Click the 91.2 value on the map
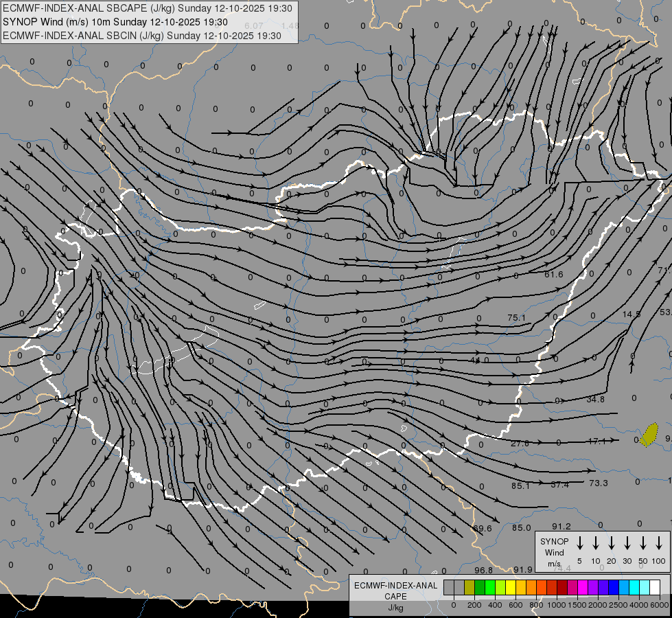Viewport: 672px width, 618px height. click(x=561, y=526)
